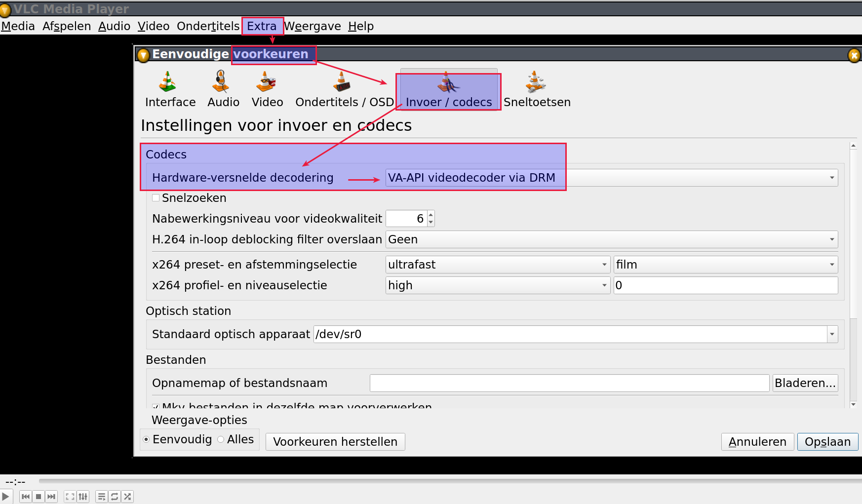Focus the Nabewerkingsniveau number field
Image resolution: width=862 pixels, height=504 pixels.
(406, 219)
